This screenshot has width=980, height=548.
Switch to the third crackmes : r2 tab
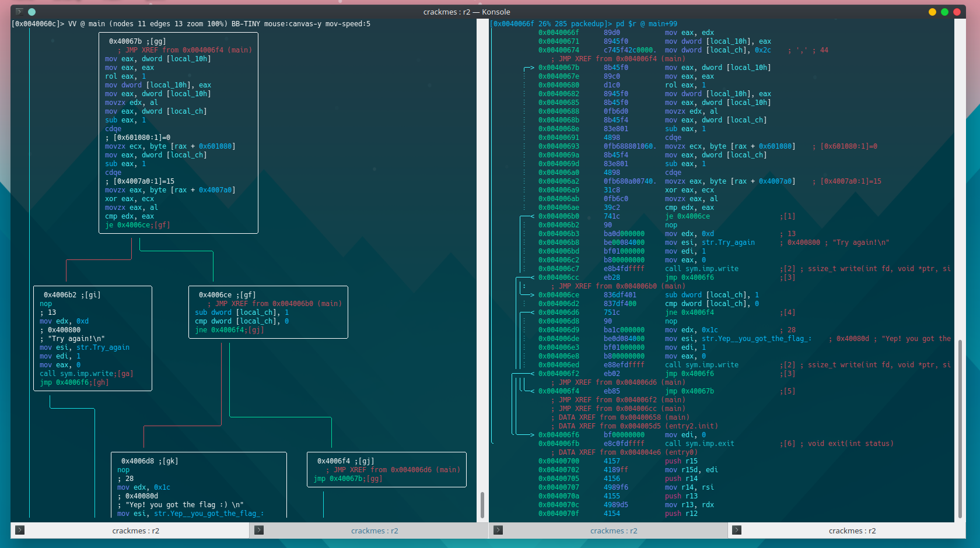point(613,531)
